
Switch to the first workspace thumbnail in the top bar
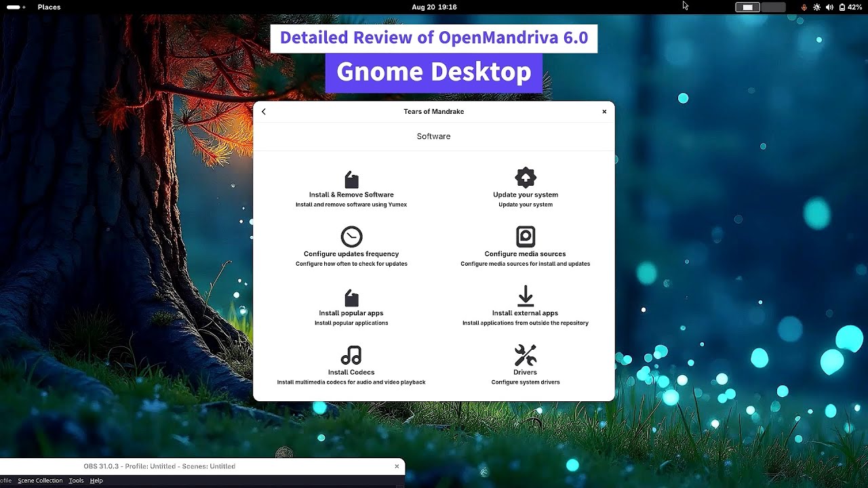tap(748, 7)
